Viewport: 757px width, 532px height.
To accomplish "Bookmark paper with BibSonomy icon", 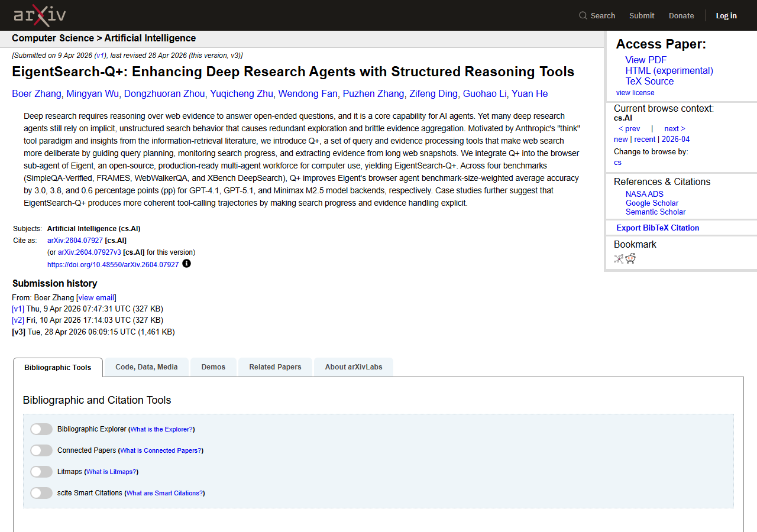I will pyautogui.click(x=619, y=258).
